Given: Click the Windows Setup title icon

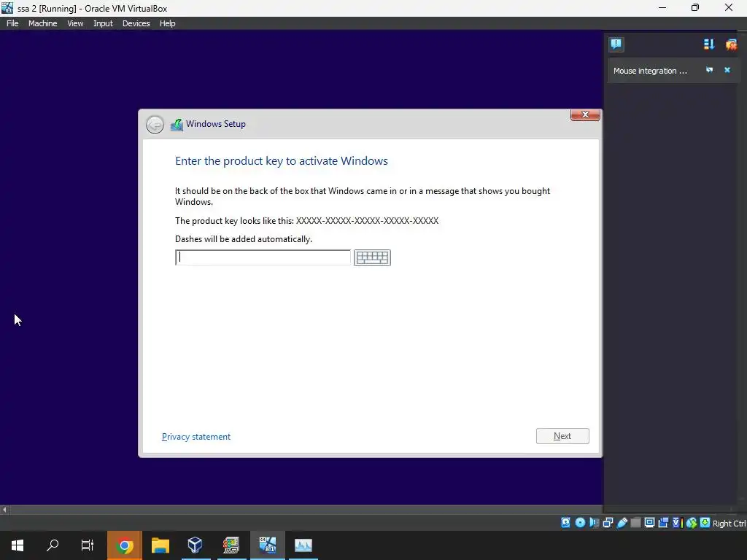Looking at the screenshot, I should pyautogui.click(x=177, y=125).
